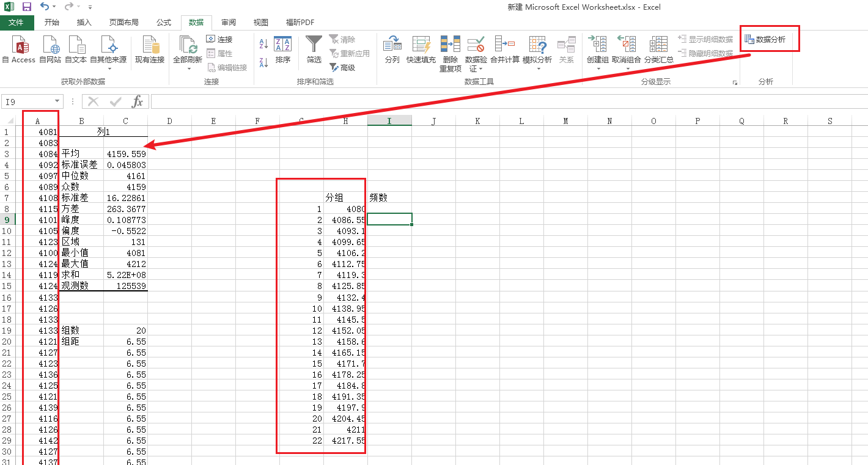Open Customize Quick Access Toolbar dropdown

click(90, 7)
